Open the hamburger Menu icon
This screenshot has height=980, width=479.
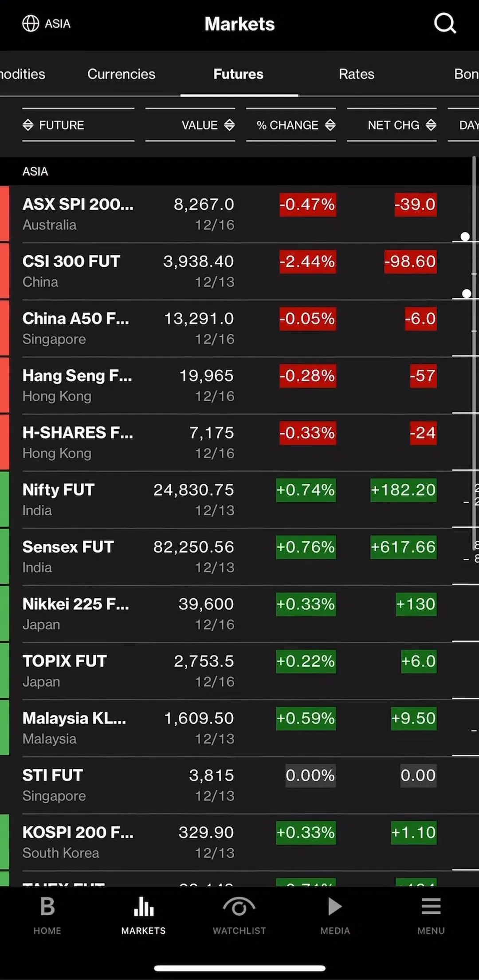click(431, 906)
